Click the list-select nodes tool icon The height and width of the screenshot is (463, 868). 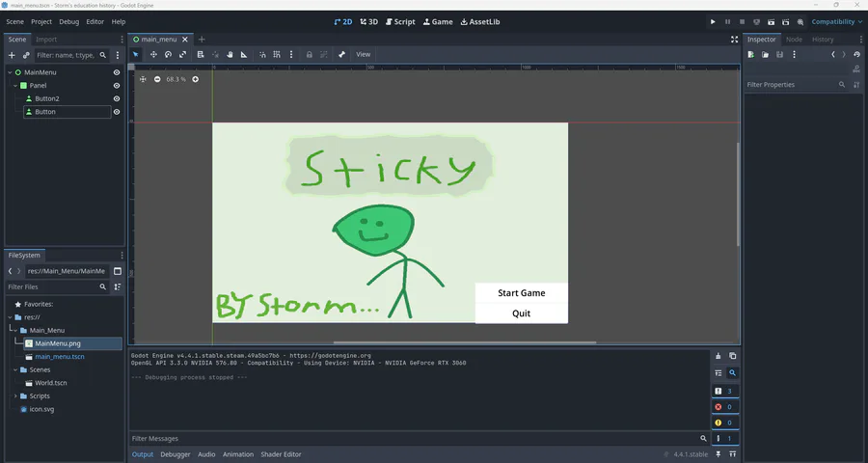point(201,54)
